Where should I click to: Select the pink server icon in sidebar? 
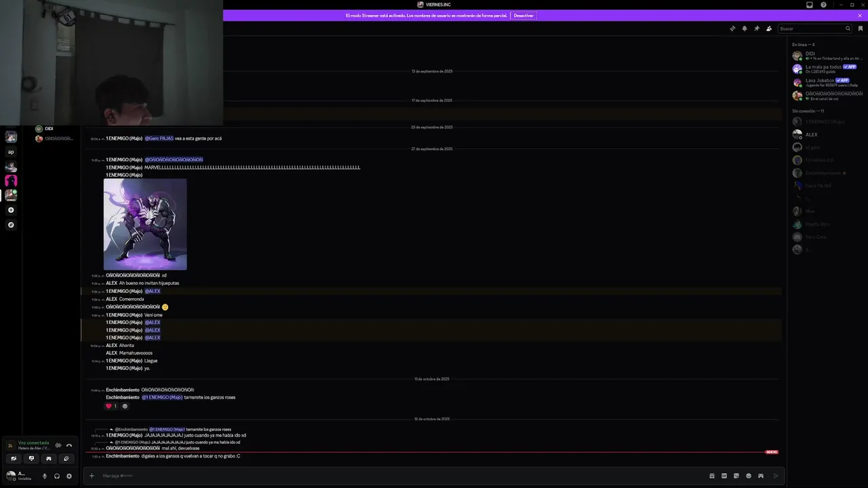point(11,181)
